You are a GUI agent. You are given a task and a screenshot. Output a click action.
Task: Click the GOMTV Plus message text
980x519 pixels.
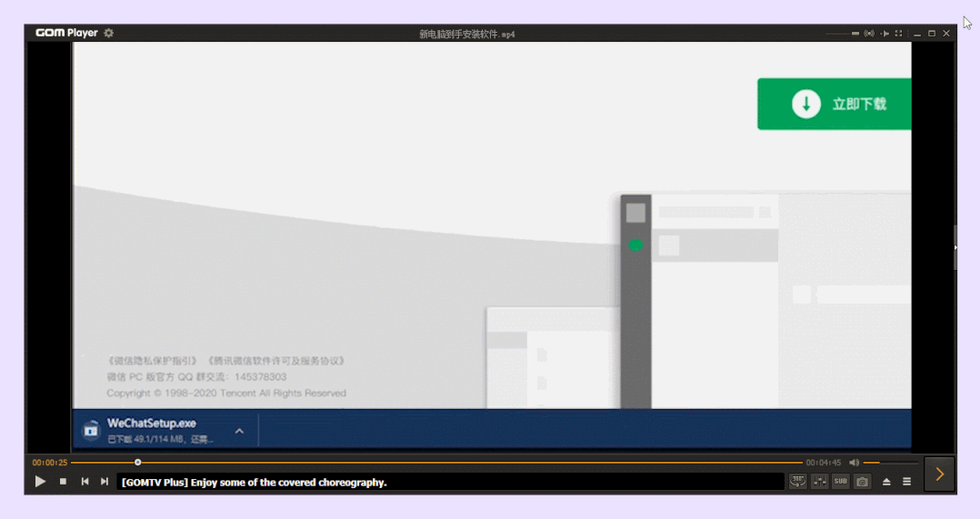[255, 482]
